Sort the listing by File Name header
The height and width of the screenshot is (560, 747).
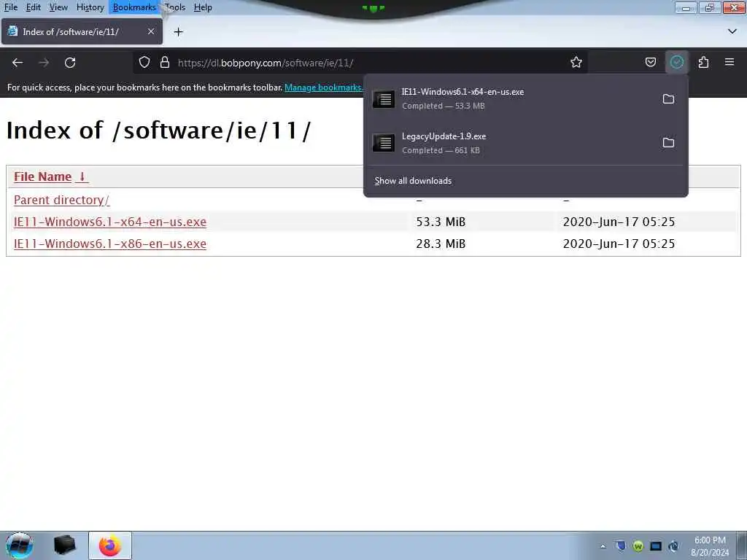51,176
